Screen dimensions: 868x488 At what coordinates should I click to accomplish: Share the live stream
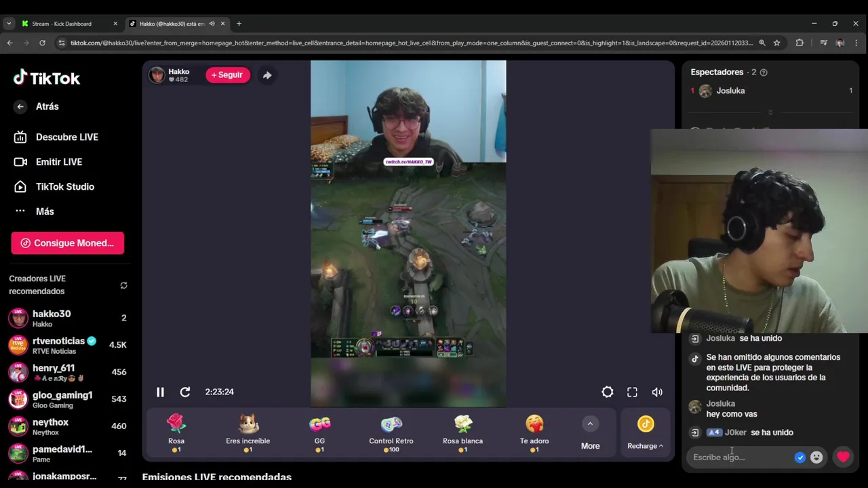click(x=267, y=75)
